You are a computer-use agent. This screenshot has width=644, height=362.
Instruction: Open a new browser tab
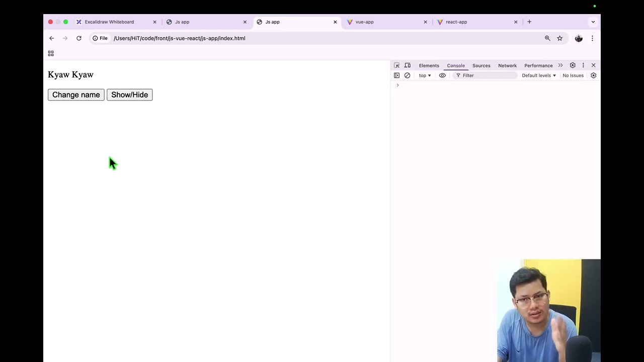click(x=529, y=22)
